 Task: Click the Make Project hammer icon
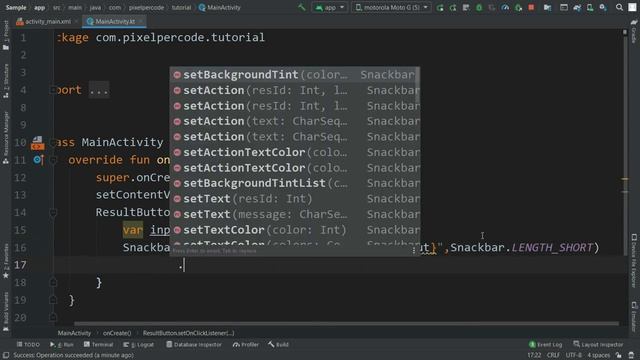point(302,7)
